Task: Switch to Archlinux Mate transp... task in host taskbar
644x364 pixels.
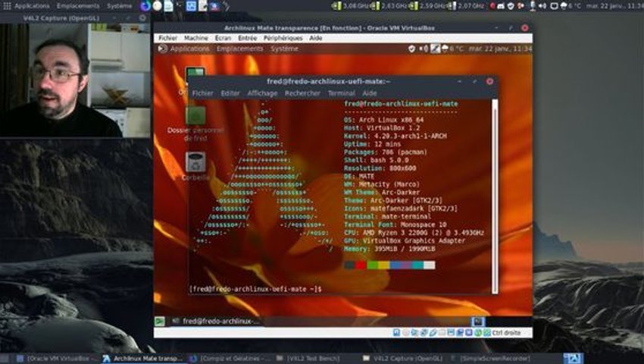Action: pos(142,359)
